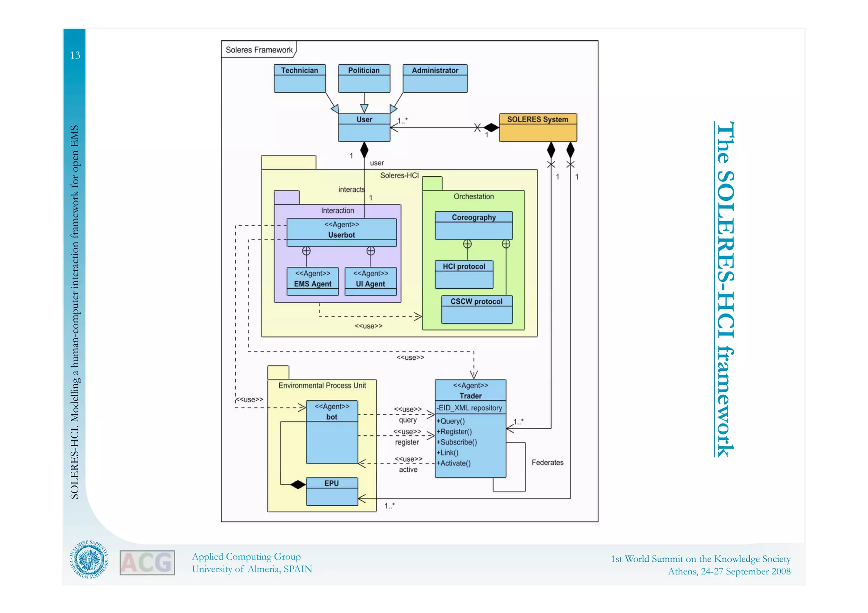Click the HCI protocol box
This screenshot has width=868, height=613.
pyautogui.click(x=464, y=274)
